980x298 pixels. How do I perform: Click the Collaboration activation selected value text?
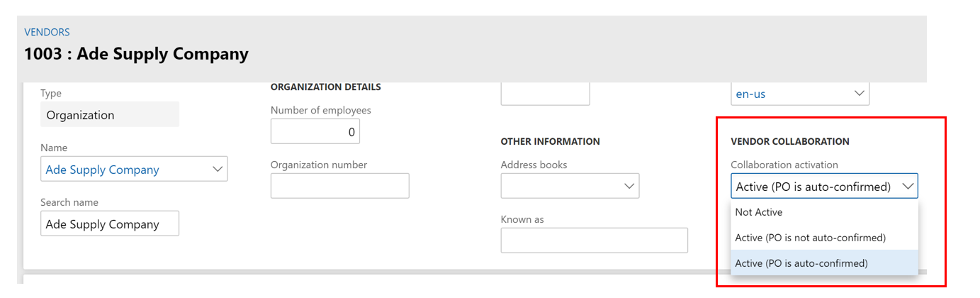pyautogui.click(x=813, y=187)
